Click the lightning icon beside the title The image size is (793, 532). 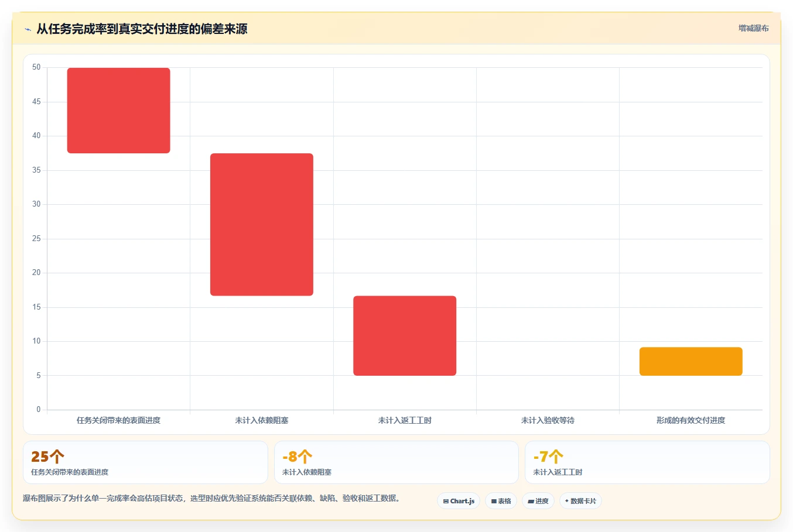point(28,29)
